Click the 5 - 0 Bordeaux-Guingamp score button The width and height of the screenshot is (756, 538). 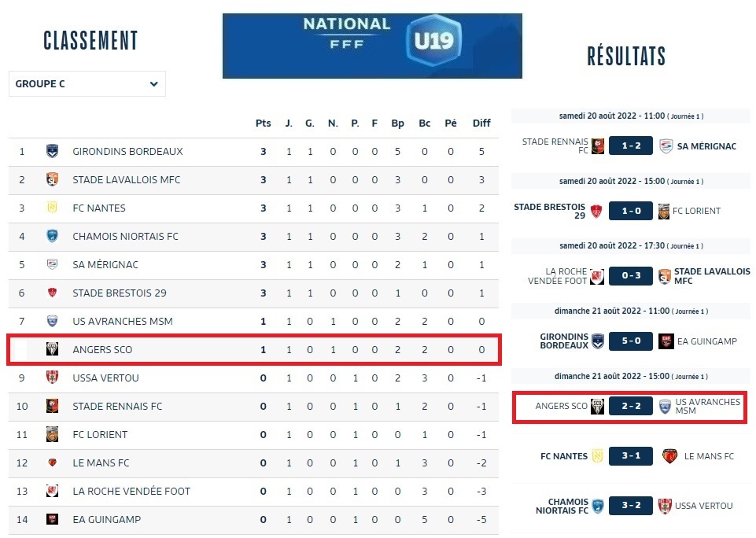(630, 341)
